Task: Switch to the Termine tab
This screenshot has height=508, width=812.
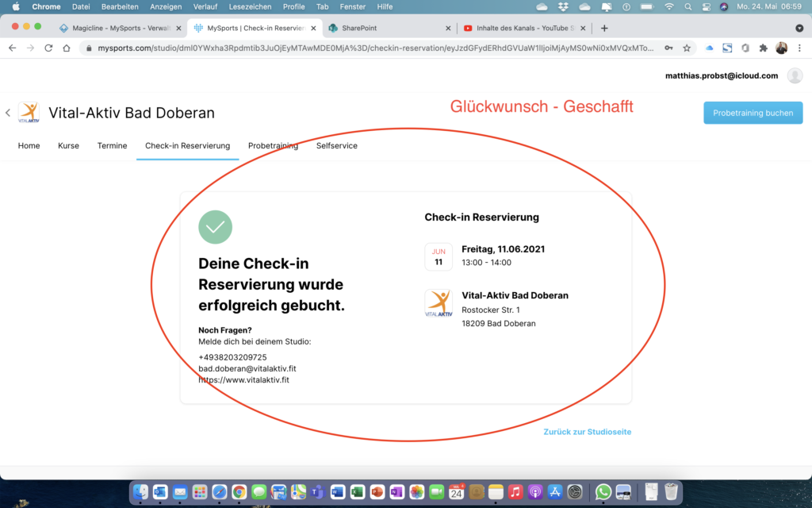Action: (x=112, y=146)
